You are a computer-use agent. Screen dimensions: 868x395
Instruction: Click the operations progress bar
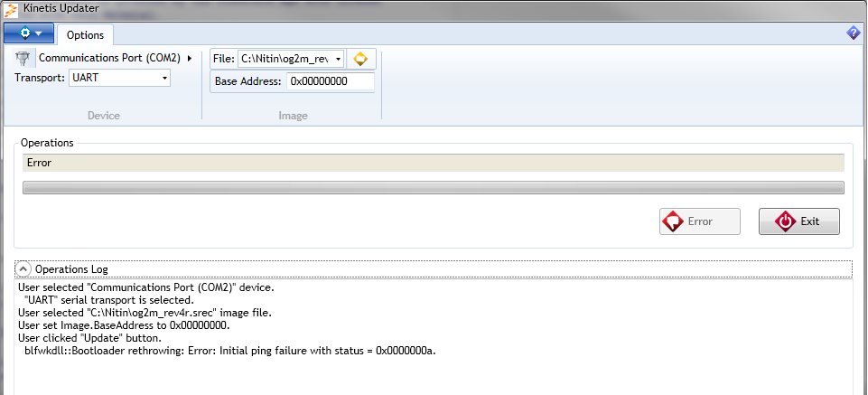coord(434,188)
